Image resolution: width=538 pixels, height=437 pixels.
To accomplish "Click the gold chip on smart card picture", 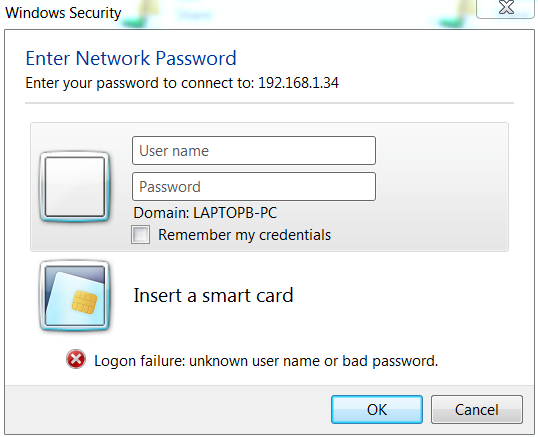I will tap(84, 302).
